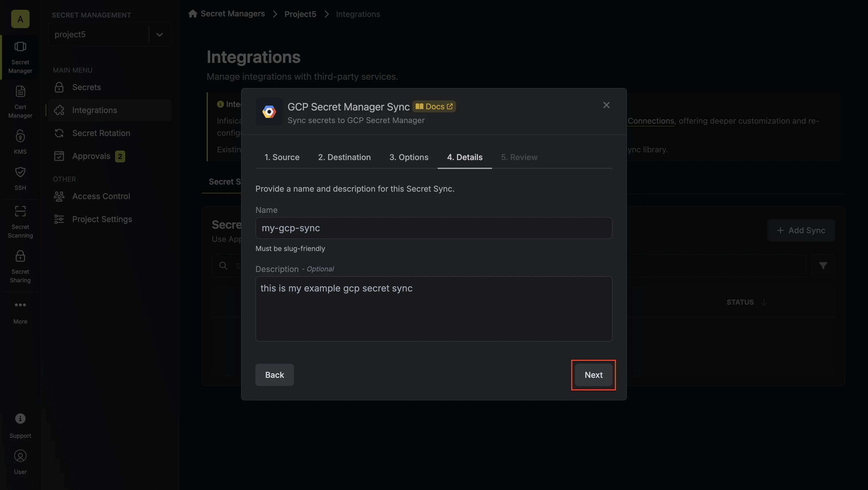Viewport: 868px width, 490px height.
Task: Click the GCP logo in the dialog
Action: (x=269, y=112)
